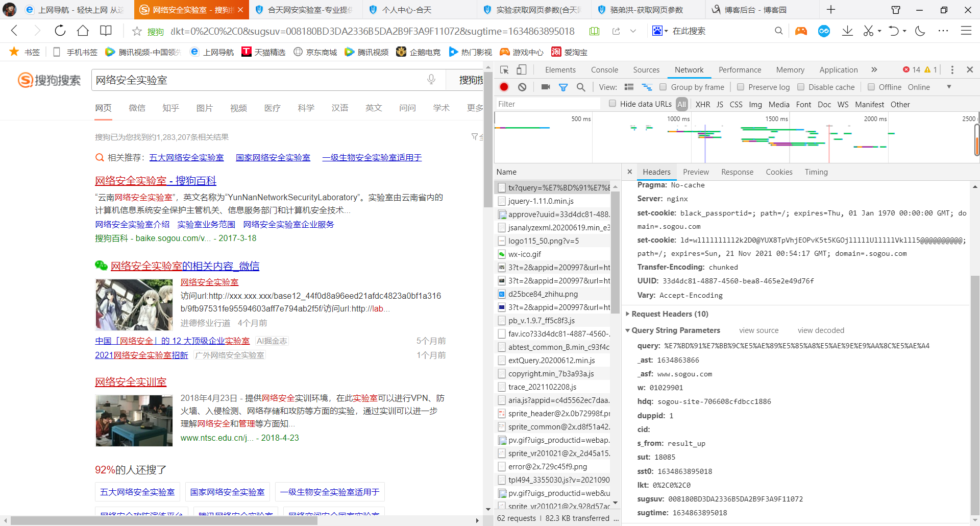The height and width of the screenshot is (526, 980).
Task: Click the scissors screenshot tool icon
Action: click(868, 31)
